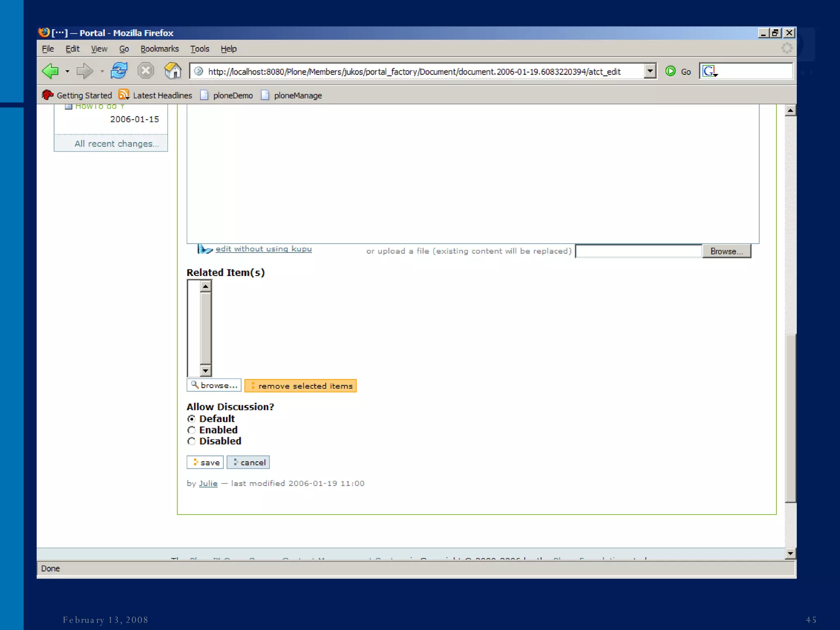Click the Latest Headlines RSS feed icon
Viewport: 840px width, 630px height.
(123, 95)
